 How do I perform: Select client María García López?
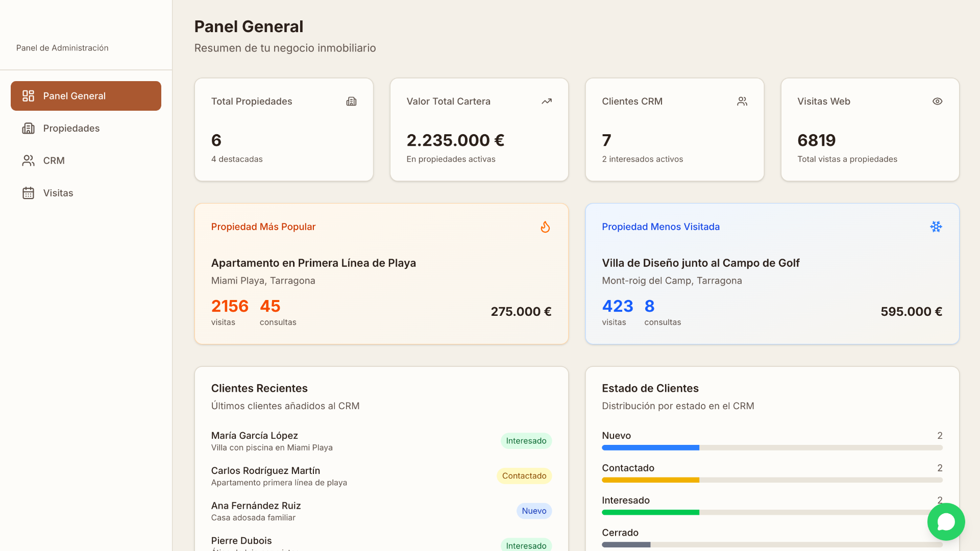click(x=255, y=435)
